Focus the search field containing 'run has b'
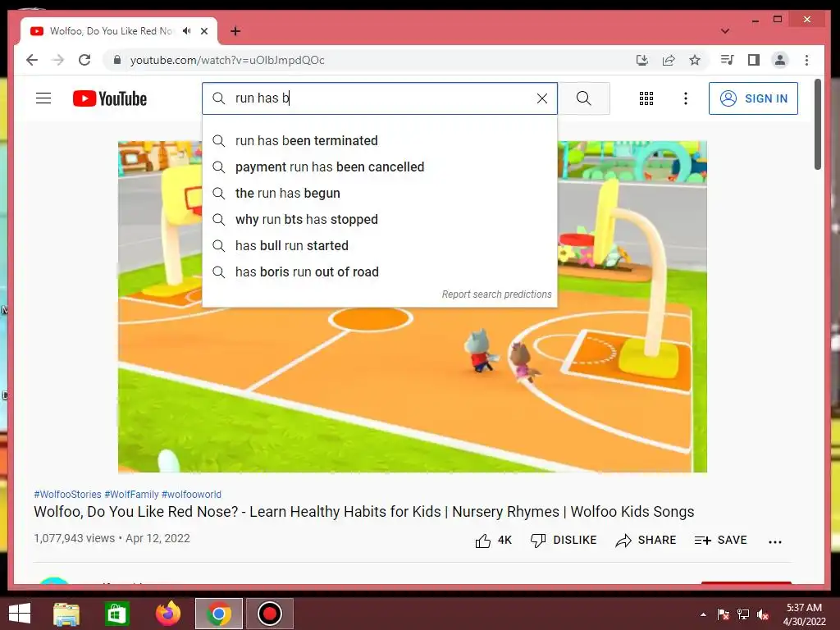This screenshot has width=840, height=630. click(x=379, y=98)
